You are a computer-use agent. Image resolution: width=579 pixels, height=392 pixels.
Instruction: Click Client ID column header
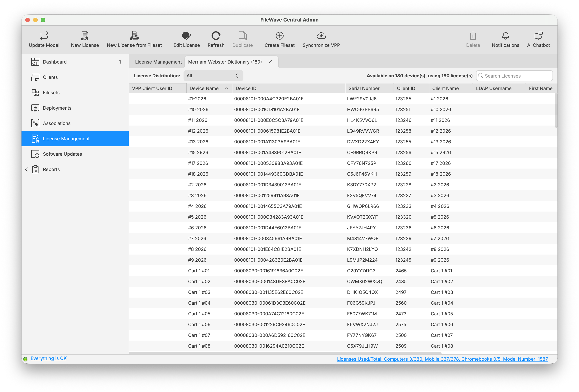[411, 88]
